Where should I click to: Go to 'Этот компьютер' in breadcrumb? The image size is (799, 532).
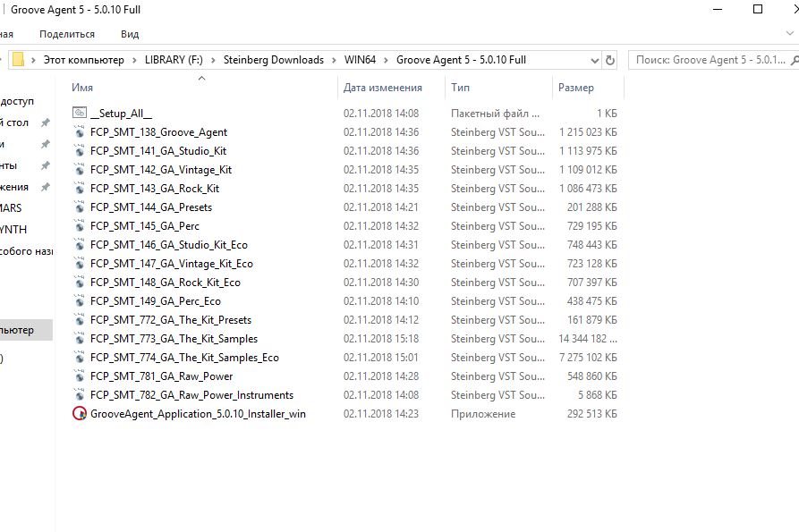coord(83,60)
